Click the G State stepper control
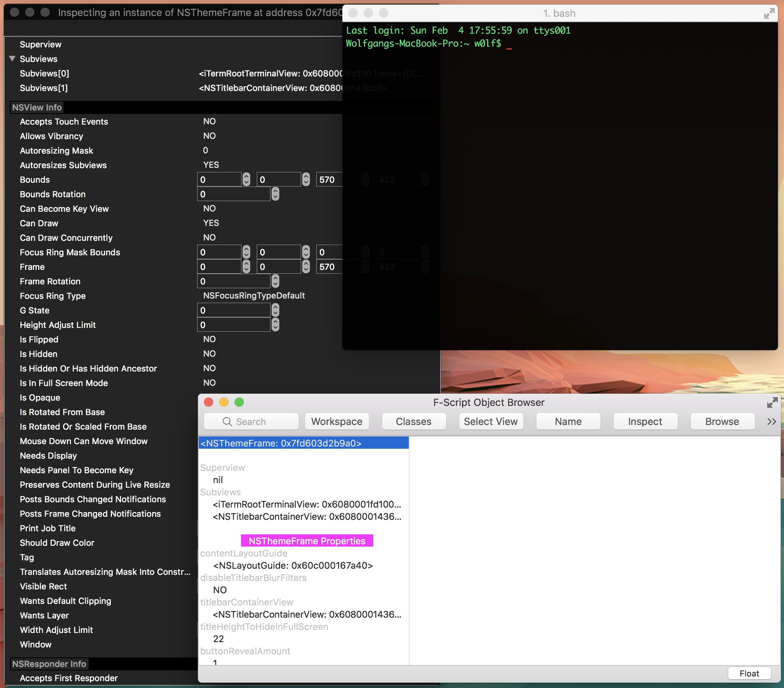Viewport: 784px width, 688px height. pyautogui.click(x=275, y=310)
